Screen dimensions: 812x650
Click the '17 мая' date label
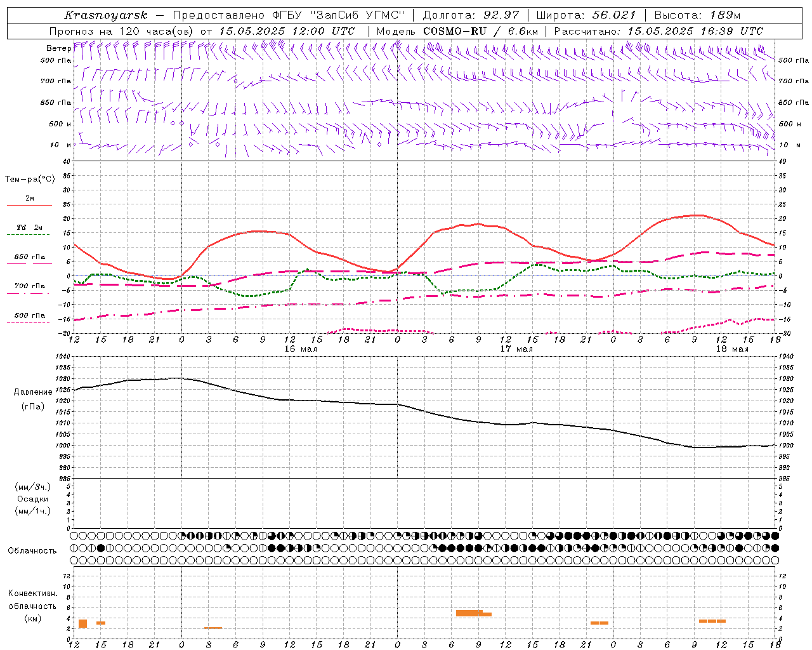click(516, 349)
